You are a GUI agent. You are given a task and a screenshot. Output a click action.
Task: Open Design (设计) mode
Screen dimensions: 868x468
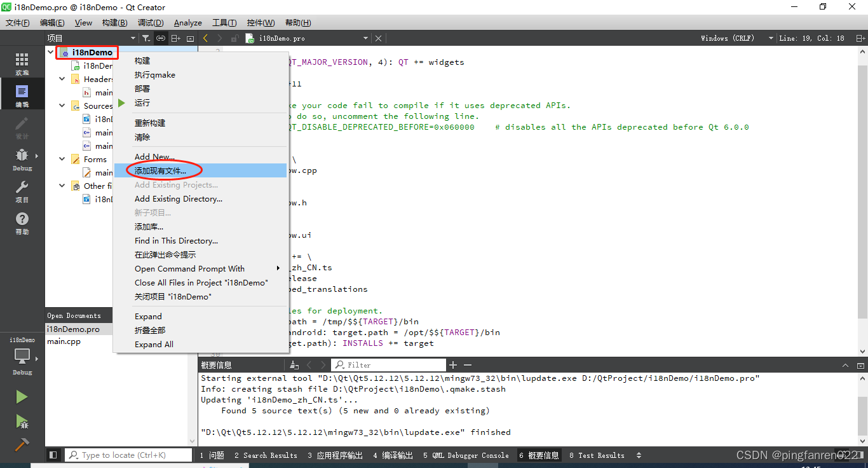click(x=22, y=127)
